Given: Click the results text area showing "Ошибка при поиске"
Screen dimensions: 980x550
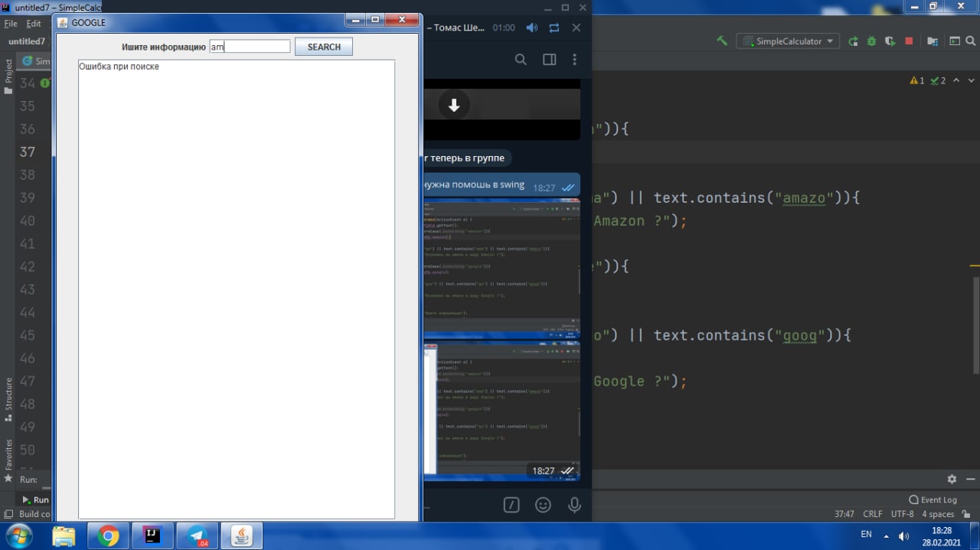Looking at the screenshot, I should pos(237,289).
